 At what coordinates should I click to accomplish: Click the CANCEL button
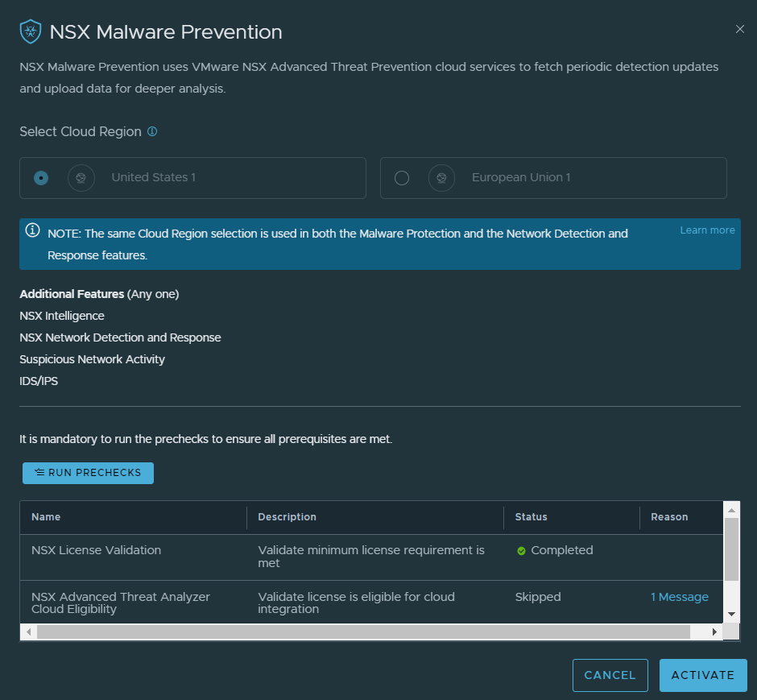click(x=610, y=675)
